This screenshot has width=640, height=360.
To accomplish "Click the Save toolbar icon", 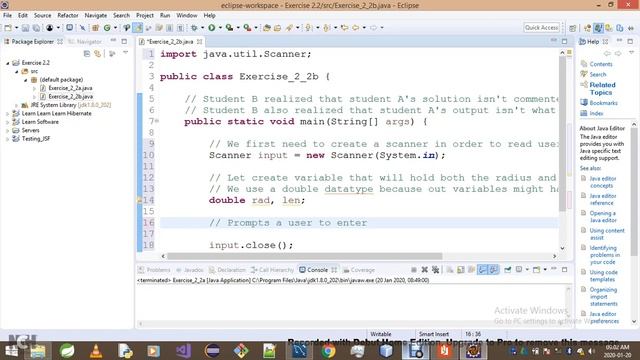I will (x=25, y=28).
